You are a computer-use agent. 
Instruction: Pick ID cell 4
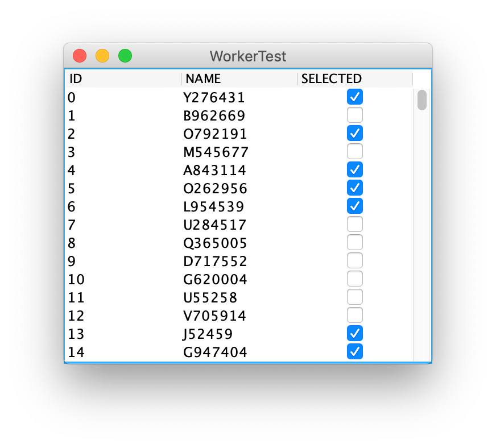123,170
